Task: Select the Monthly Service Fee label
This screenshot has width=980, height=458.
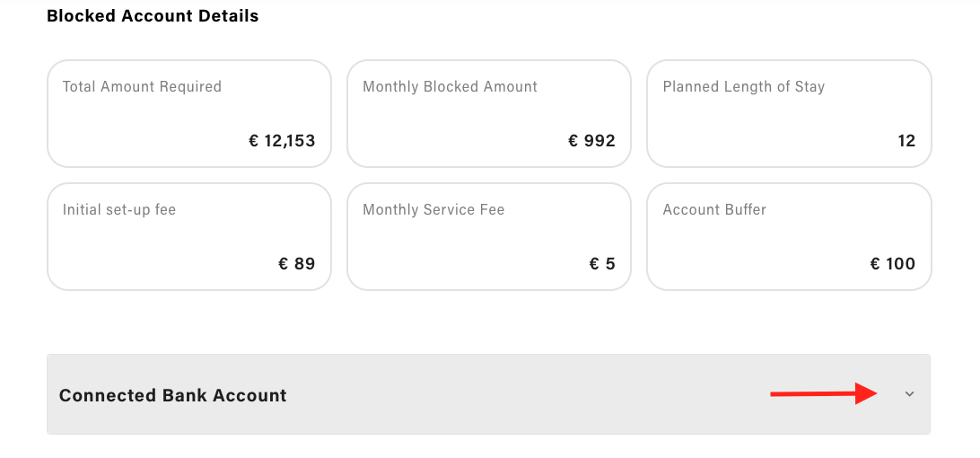Action: pos(433,210)
